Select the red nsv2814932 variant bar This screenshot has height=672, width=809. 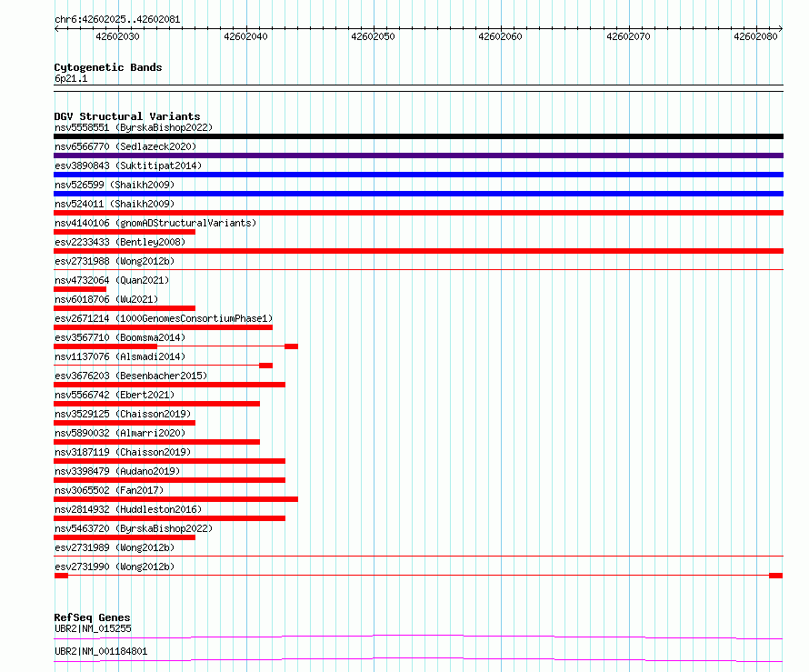pos(169,518)
